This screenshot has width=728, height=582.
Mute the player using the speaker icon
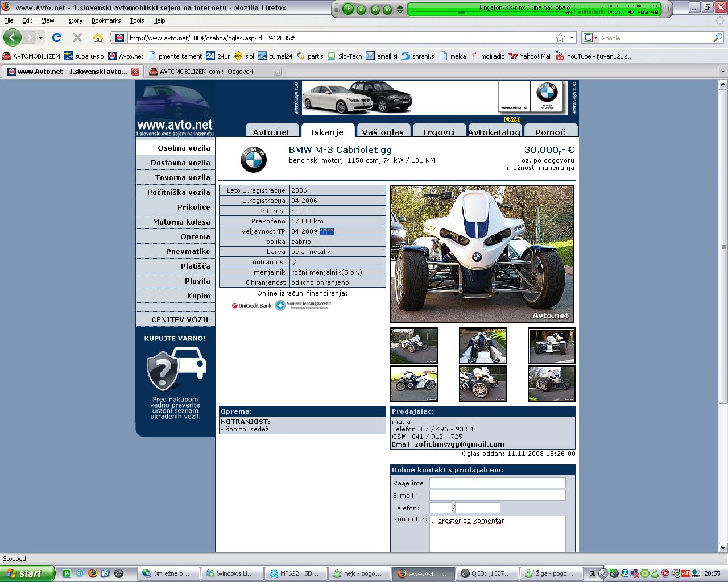(631, 12)
